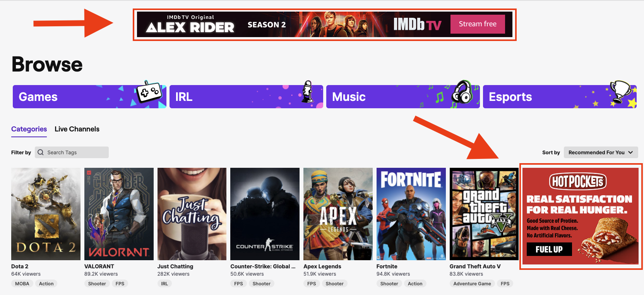Click the 64K viewers text under Dota 2
This screenshot has width=644, height=295.
click(x=26, y=274)
